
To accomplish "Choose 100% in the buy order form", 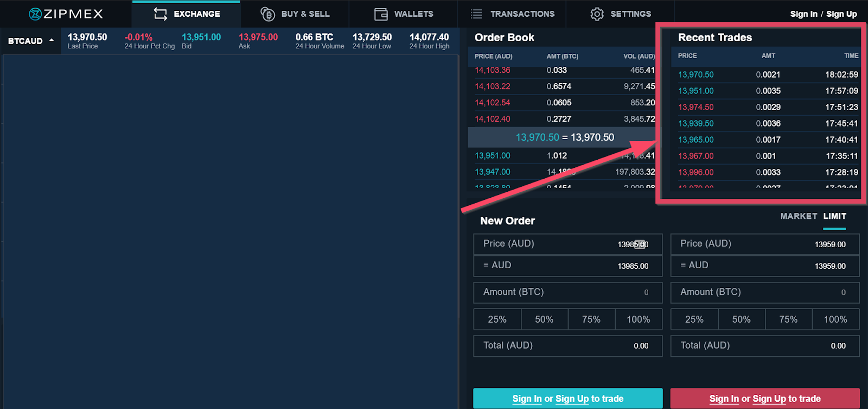I will (x=639, y=319).
